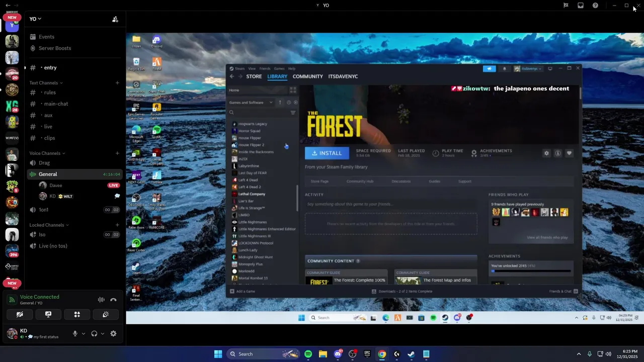Open Chrome from Windows taskbar
The height and width of the screenshot is (362, 644).
click(382, 354)
